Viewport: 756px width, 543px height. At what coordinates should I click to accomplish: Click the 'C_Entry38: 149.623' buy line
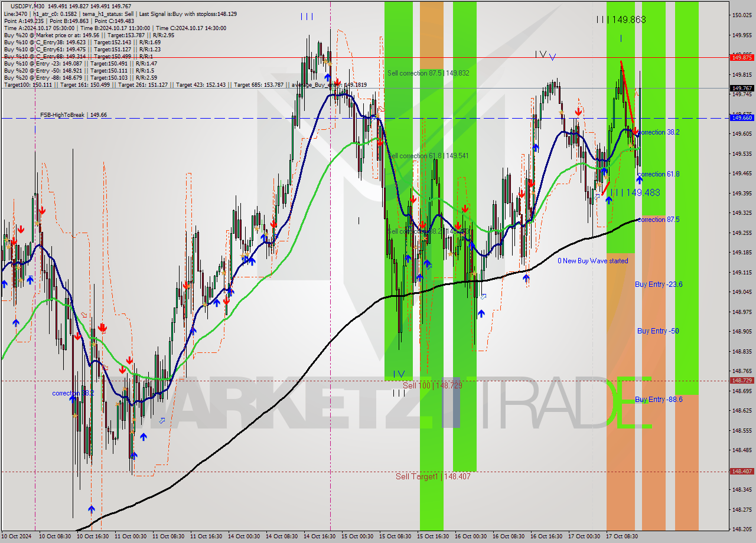coord(82,42)
